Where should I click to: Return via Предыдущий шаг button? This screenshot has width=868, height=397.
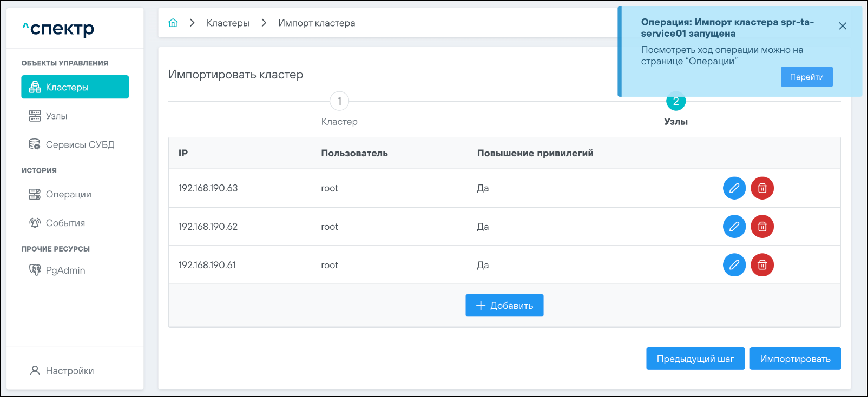pos(695,359)
